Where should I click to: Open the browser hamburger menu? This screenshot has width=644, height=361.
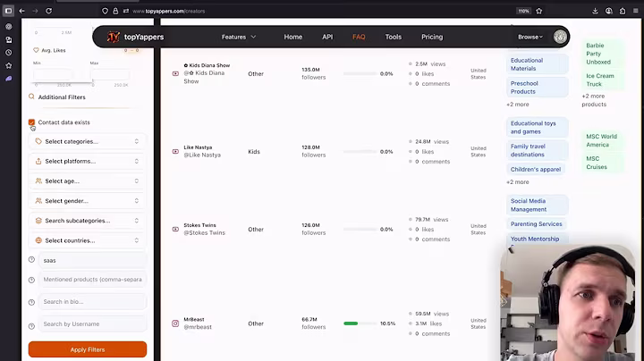point(635,11)
